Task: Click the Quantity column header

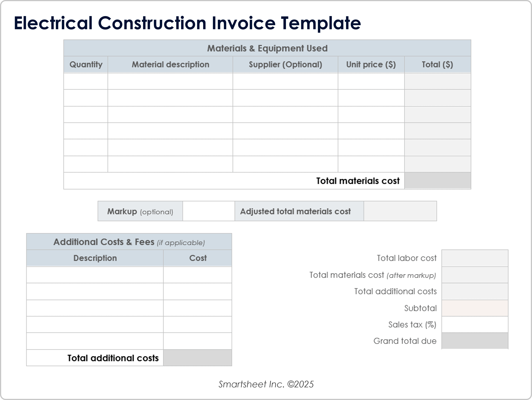Action: coord(86,64)
